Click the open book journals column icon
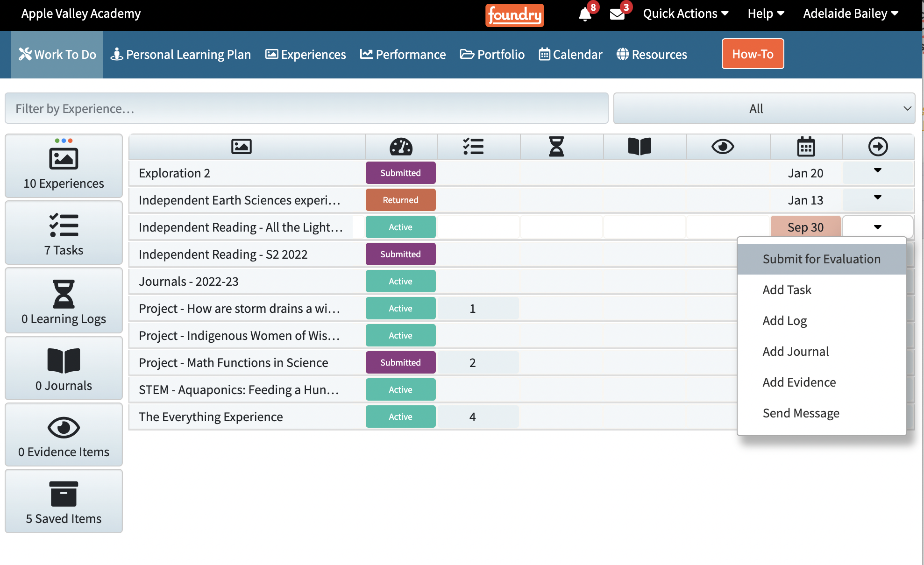The image size is (924, 565). tap(639, 147)
